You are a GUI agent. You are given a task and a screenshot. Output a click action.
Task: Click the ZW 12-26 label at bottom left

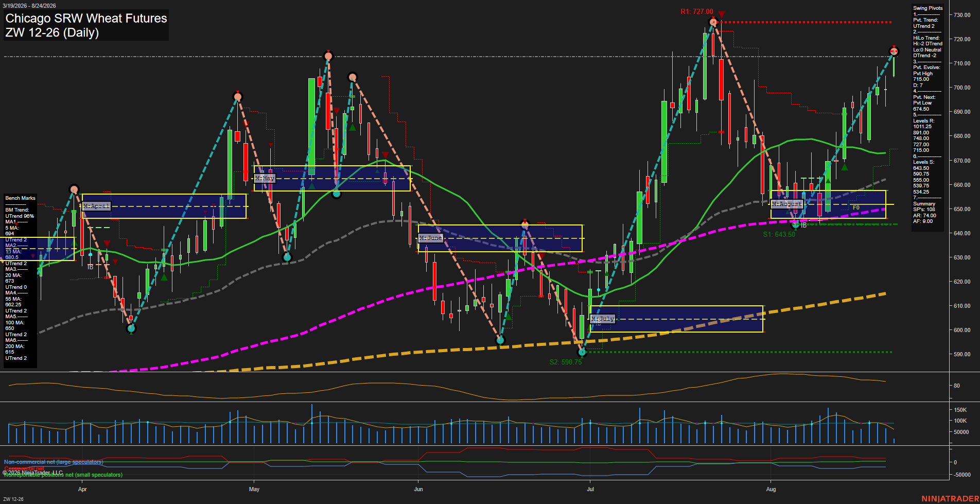[x=13, y=499]
